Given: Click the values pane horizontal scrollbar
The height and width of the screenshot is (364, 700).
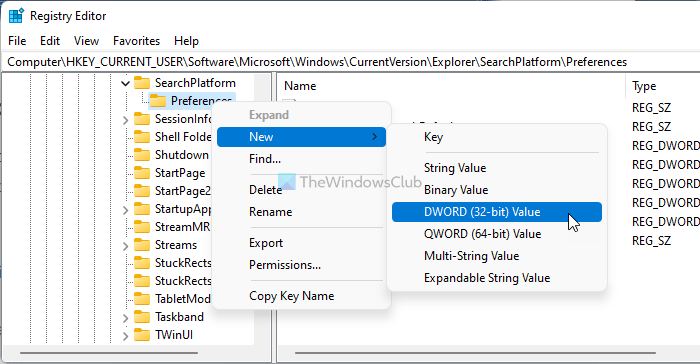Looking at the screenshot, I should pos(475,353).
